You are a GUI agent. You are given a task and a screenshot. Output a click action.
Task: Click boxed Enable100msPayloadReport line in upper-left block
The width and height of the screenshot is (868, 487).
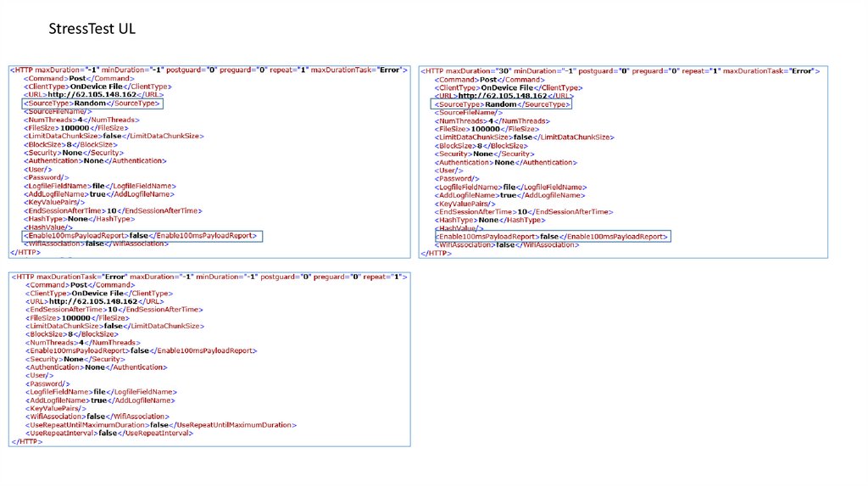(x=142, y=236)
